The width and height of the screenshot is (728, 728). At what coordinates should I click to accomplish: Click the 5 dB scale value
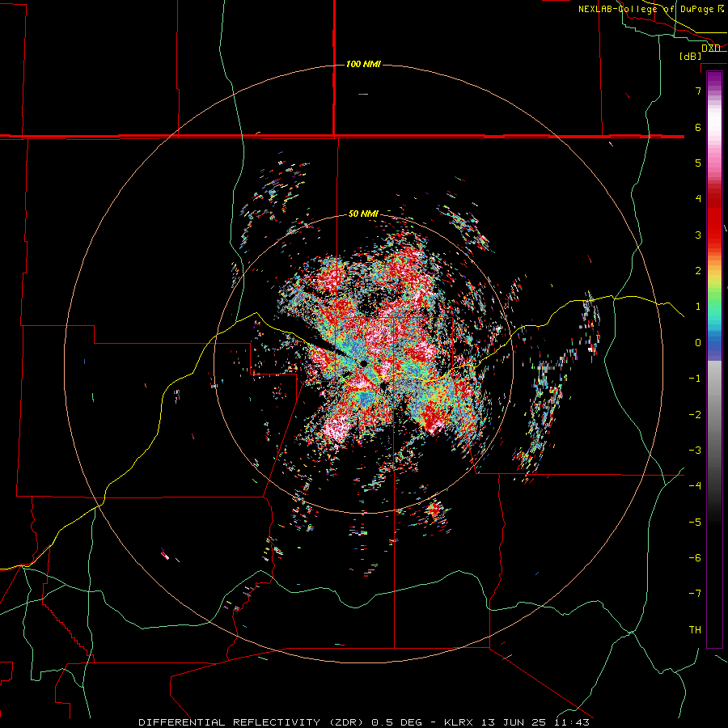pyautogui.click(x=698, y=163)
